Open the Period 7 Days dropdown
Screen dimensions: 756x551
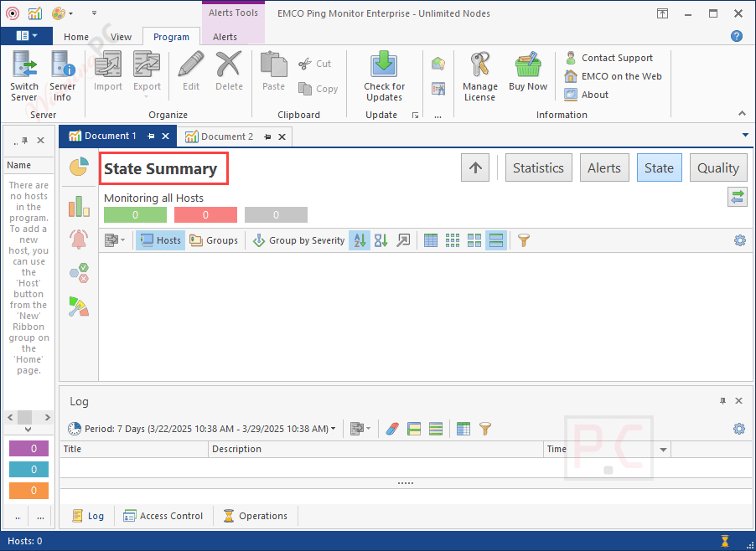tap(201, 428)
